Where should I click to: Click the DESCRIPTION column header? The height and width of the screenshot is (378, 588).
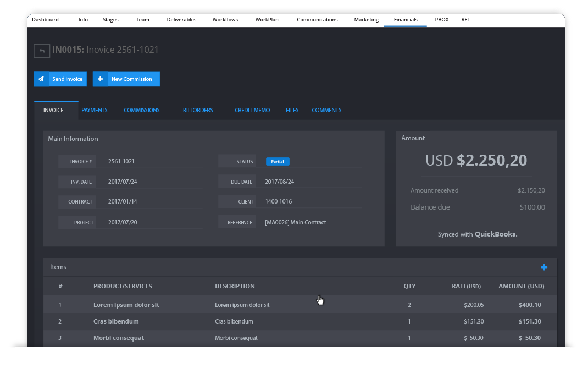click(x=235, y=286)
